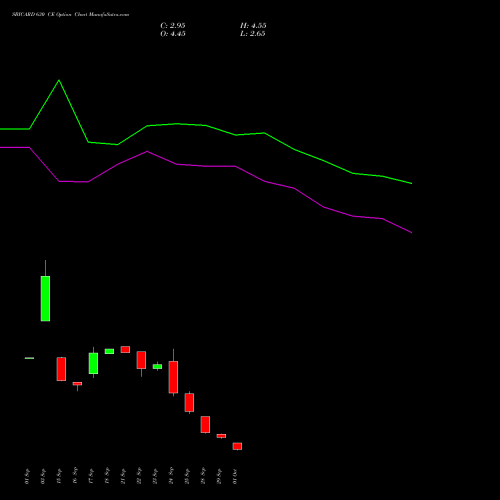The height and width of the screenshot is (500, 500).
Task: Click the 28 Sep date axis label
Action: click(x=203, y=476)
